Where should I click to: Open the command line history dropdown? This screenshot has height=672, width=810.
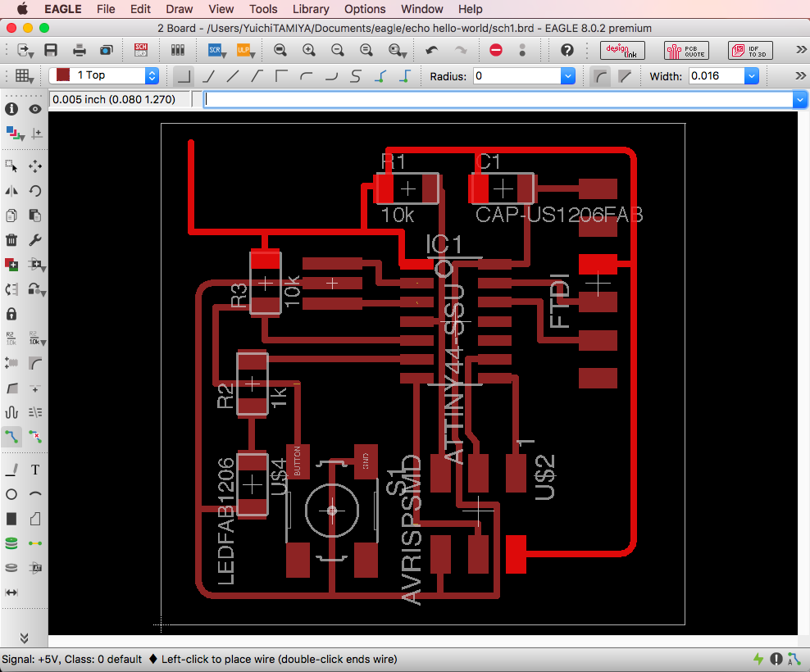799,99
